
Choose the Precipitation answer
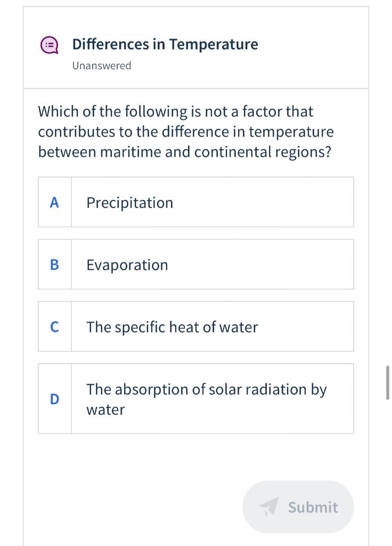tap(129, 203)
